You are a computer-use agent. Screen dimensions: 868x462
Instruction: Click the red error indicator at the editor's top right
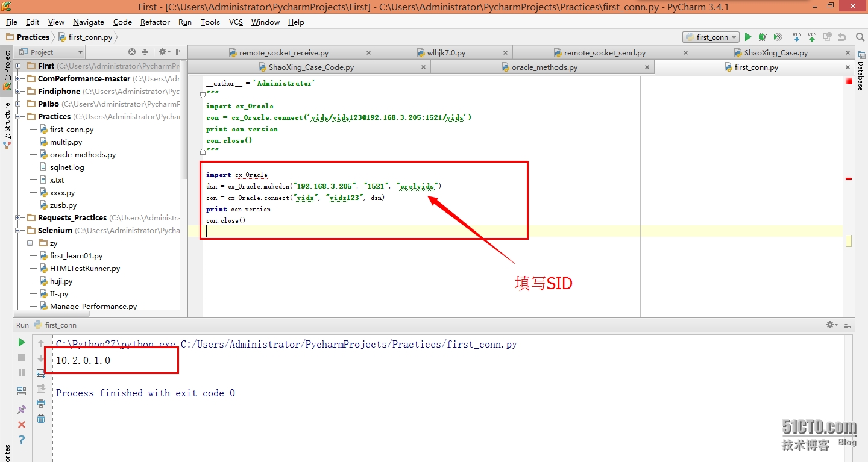849,81
